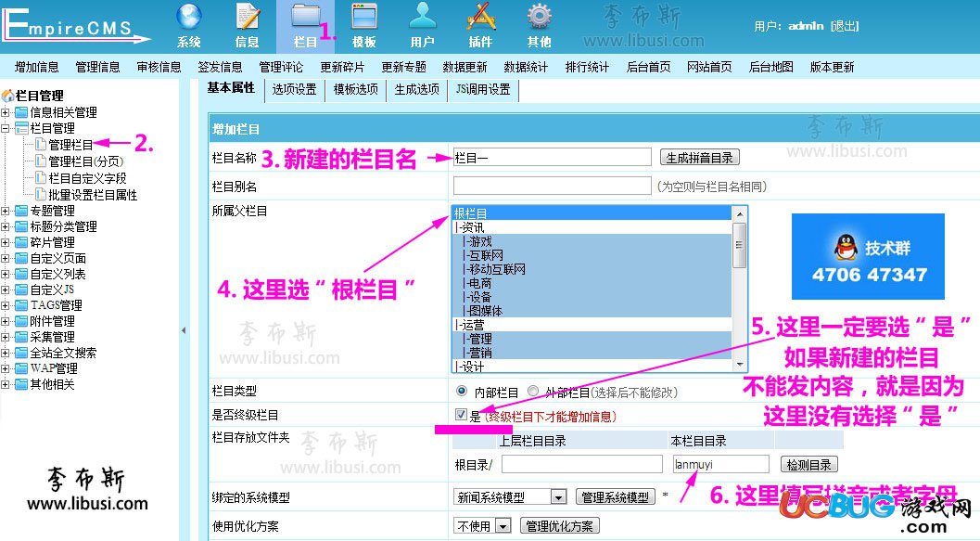Viewport: 980px width, 541px height.
Task: Expand the 其他相关 tree node
Action: pyautogui.click(x=5, y=385)
